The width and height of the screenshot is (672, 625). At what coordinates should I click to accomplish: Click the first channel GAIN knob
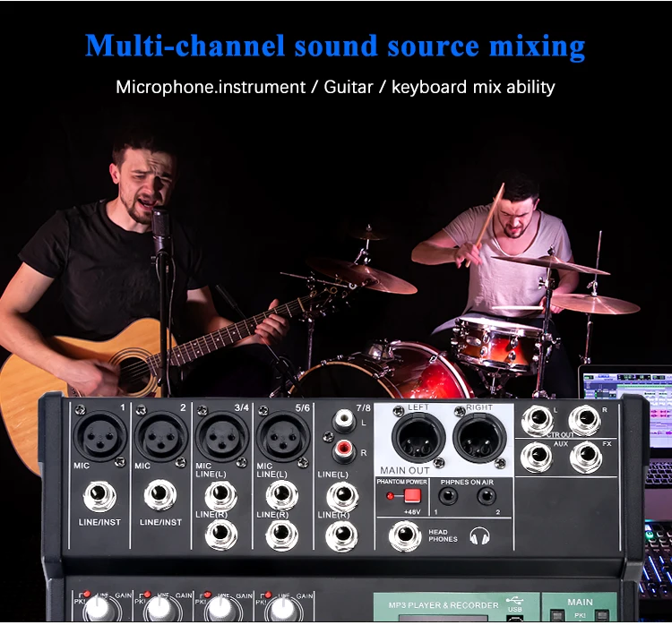tap(99, 610)
